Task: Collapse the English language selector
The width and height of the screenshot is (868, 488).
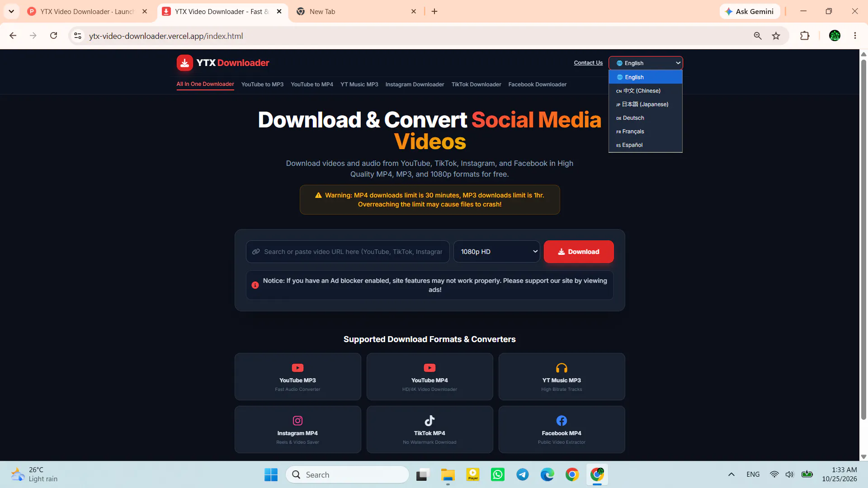Action: (646, 63)
